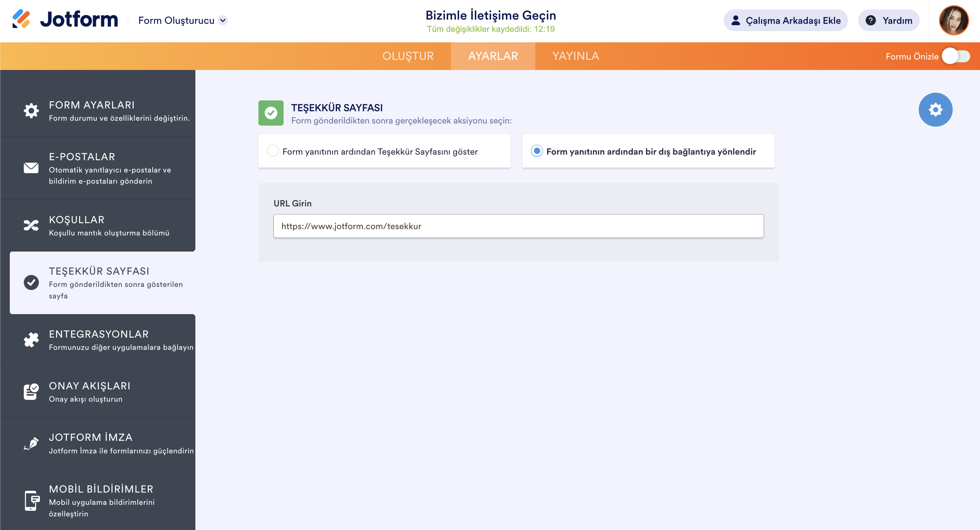Open Yardım help button
The image size is (980, 530).
889,21
